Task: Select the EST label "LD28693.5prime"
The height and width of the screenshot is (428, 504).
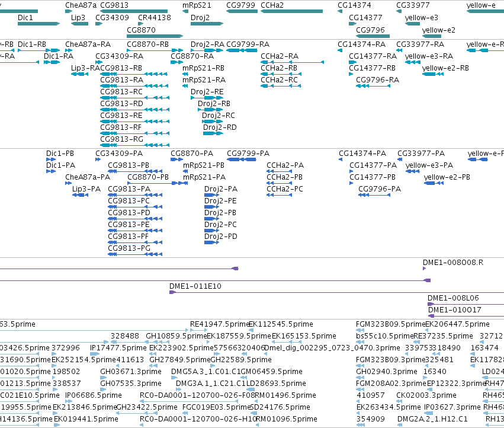Action: coord(276,384)
